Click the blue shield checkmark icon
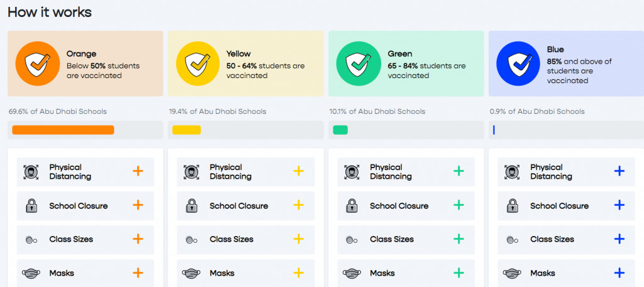 [518, 64]
